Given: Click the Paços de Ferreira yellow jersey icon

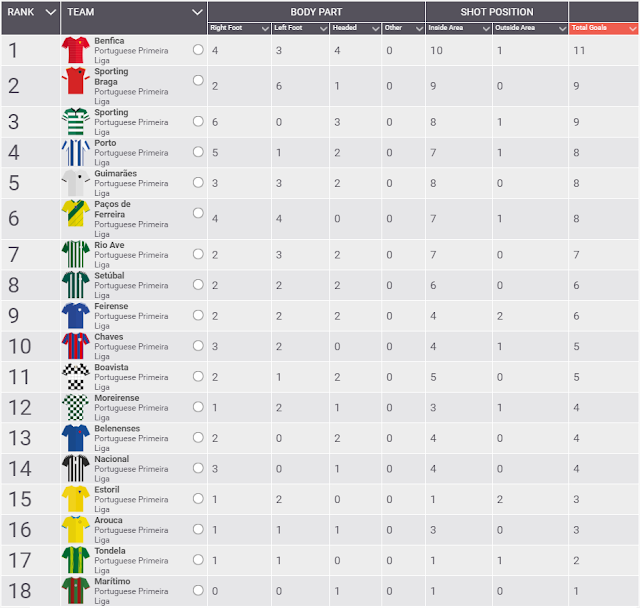Looking at the screenshot, I should 76,213.
